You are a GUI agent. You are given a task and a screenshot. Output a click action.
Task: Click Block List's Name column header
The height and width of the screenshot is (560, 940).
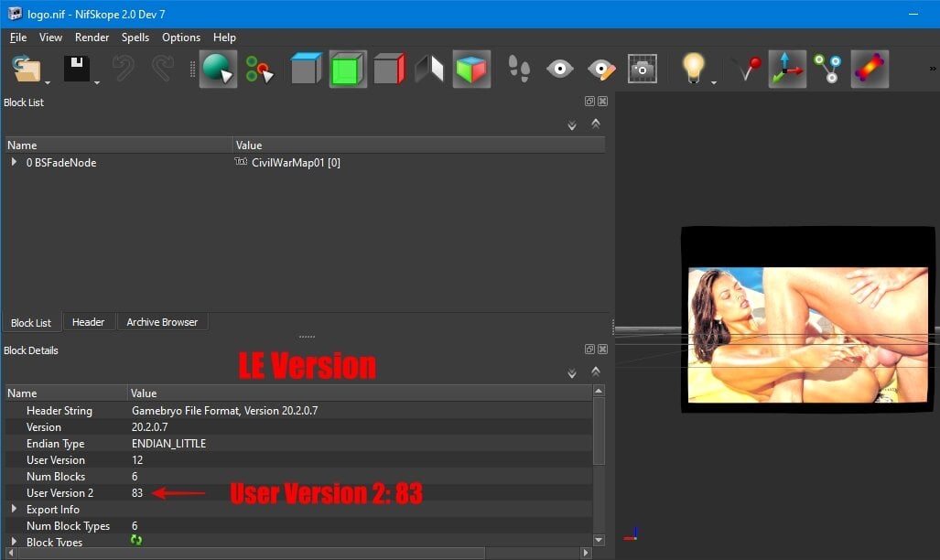coord(119,145)
